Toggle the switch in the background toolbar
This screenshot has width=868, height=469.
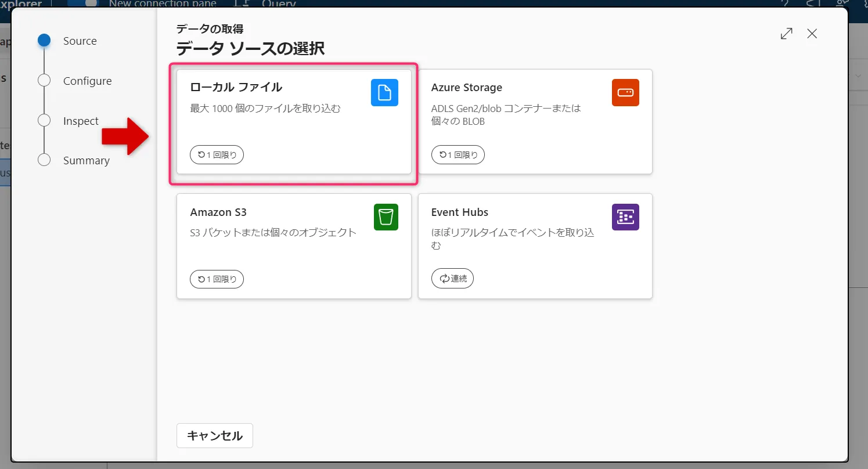[83, 3]
